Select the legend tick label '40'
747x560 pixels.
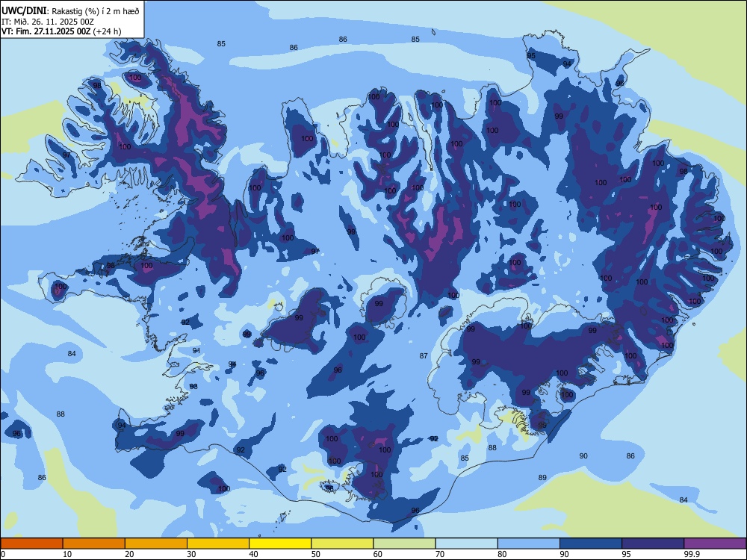click(x=254, y=554)
